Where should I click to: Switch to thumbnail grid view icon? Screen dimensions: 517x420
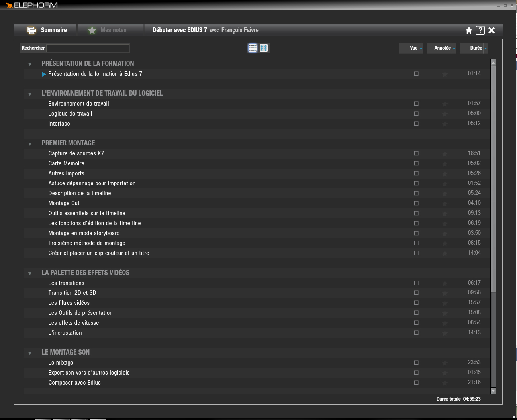click(x=264, y=48)
